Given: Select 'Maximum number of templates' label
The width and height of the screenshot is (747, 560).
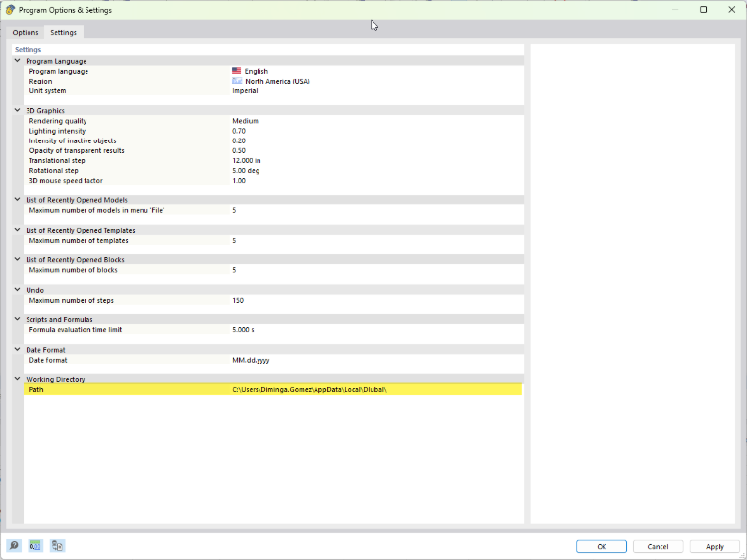Looking at the screenshot, I should click(79, 241).
